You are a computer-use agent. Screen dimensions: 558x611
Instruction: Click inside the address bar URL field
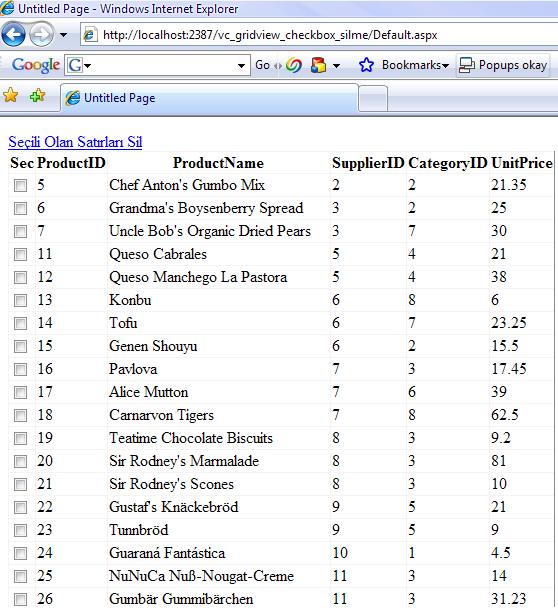pyautogui.click(x=319, y=35)
